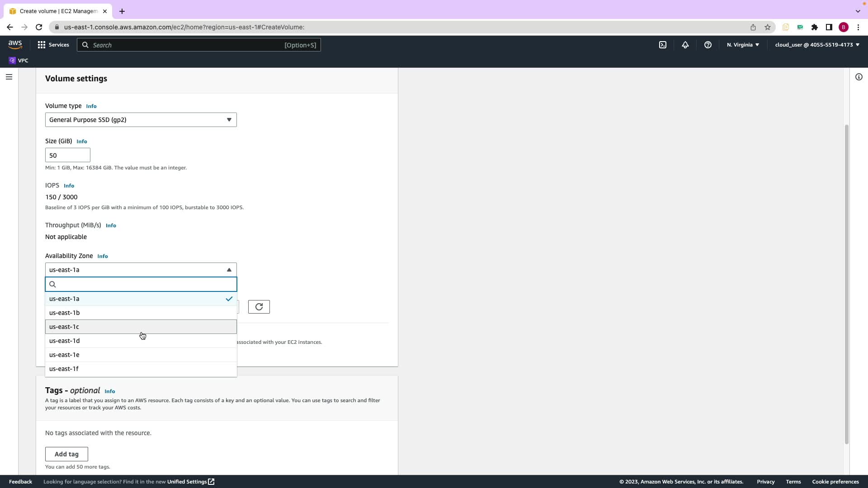Click the Size (GiB) input field
Viewport: 868px width, 488px height.
(x=67, y=155)
